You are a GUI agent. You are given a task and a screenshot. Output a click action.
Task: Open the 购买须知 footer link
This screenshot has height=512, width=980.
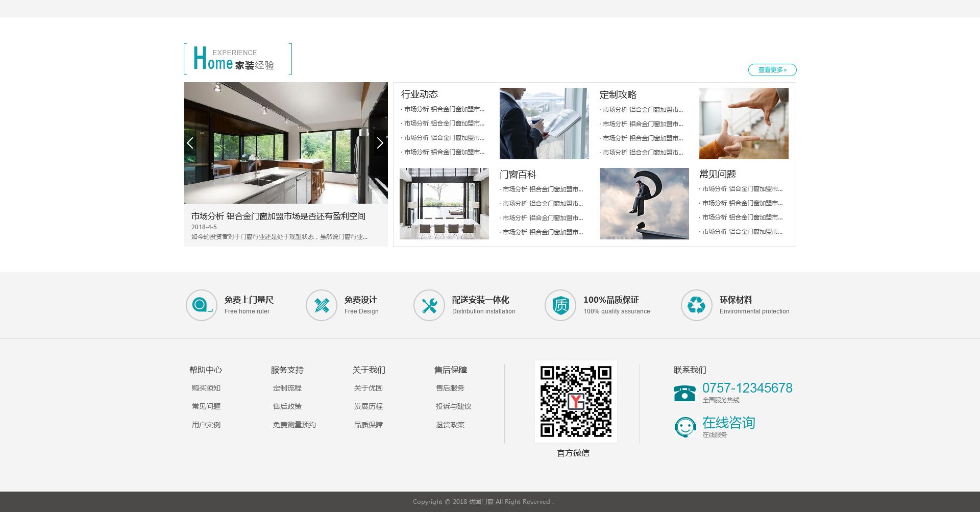[x=206, y=388]
